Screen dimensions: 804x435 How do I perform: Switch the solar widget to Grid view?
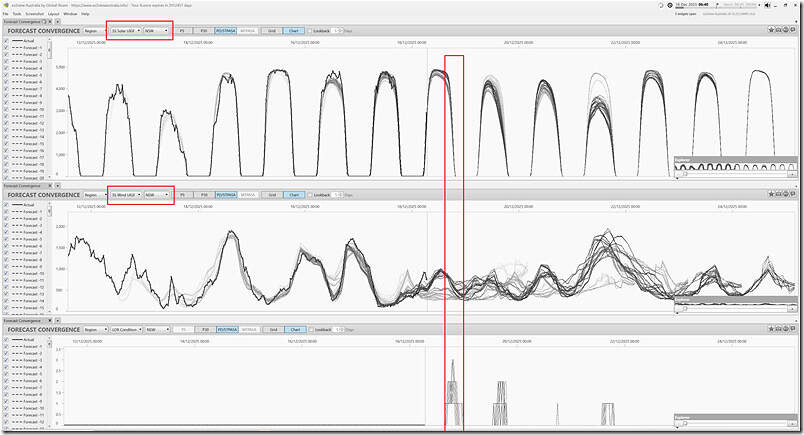(271, 31)
